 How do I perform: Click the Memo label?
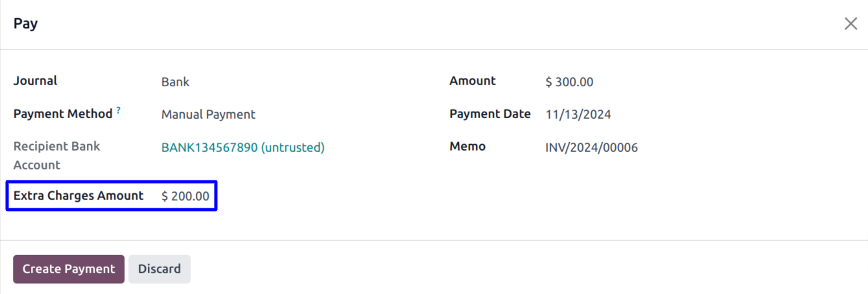pos(467,147)
